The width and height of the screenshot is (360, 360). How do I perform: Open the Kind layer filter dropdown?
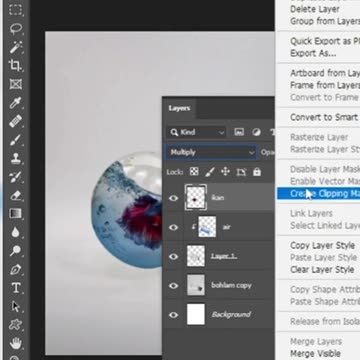196,132
